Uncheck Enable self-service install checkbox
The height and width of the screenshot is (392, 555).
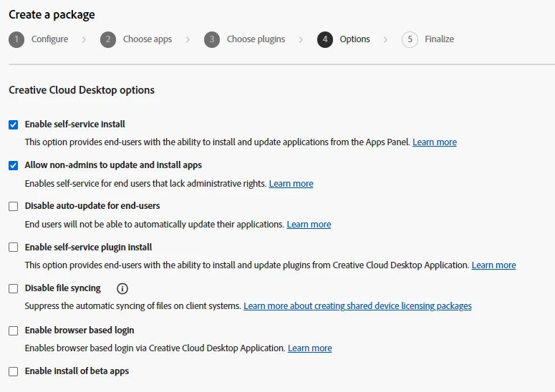(x=14, y=124)
